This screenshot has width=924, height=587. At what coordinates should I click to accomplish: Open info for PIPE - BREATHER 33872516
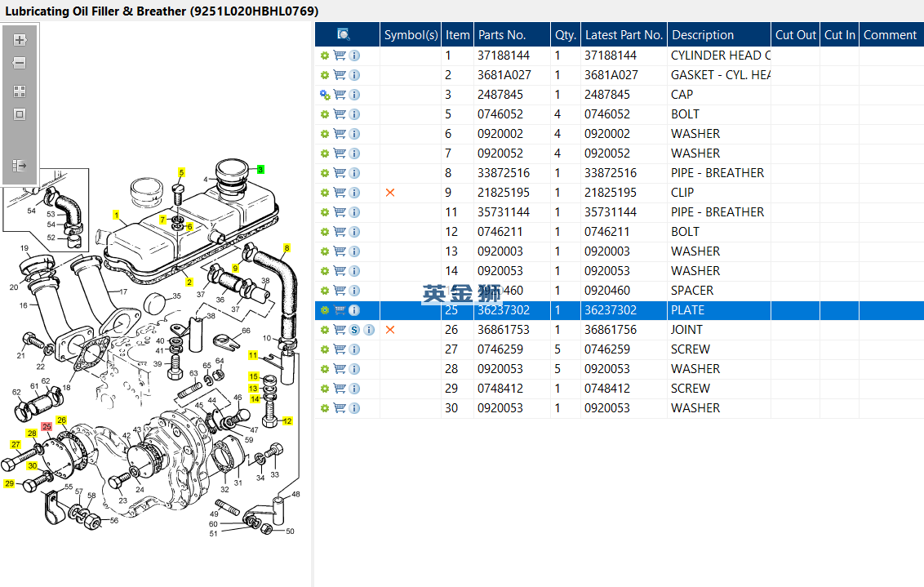[354, 173]
